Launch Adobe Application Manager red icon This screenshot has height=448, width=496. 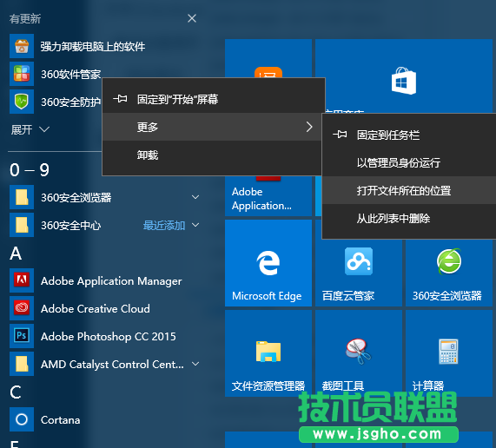tap(22, 280)
